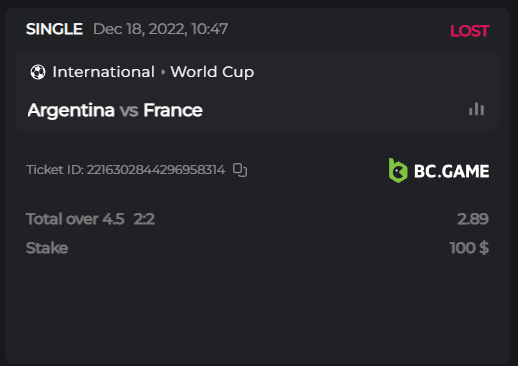Open the Argentina vs France match card
518x366 pixels.
tap(257, 91)
